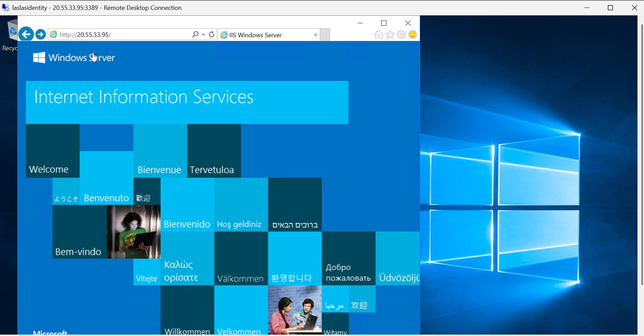Viewport: 644px width, 336px height.
Task: Click the Windows Server logo icon
Action: pyautogui.click(x=39, y=57)
